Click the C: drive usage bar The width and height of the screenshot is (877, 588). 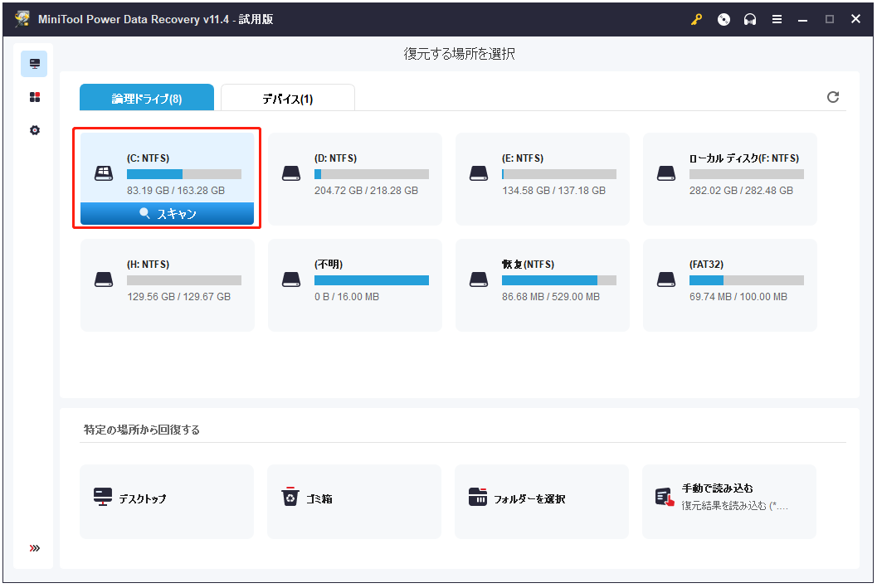coord(184,174)
